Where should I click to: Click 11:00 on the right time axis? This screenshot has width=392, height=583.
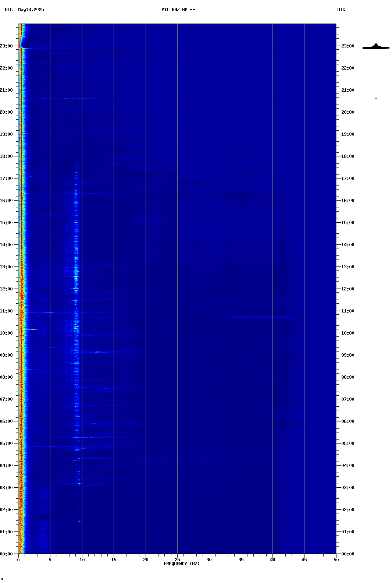coord(348,311)
